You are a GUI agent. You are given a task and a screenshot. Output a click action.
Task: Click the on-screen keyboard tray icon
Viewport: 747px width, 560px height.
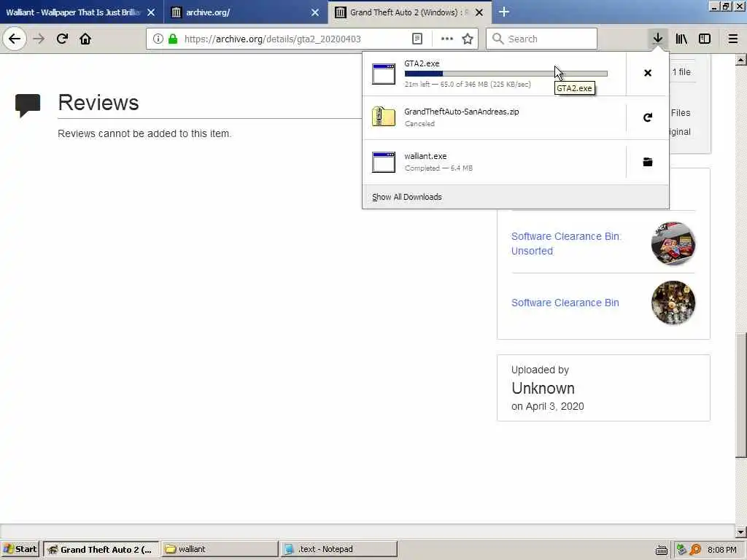coord(661,550)
